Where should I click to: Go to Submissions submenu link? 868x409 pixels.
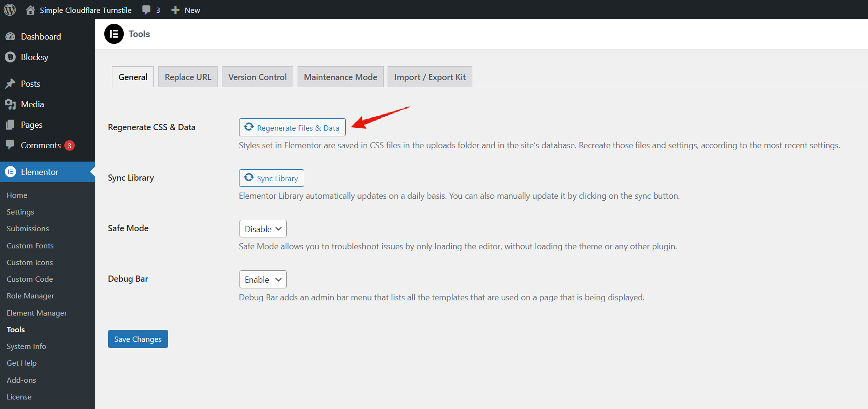pos(28,228)
